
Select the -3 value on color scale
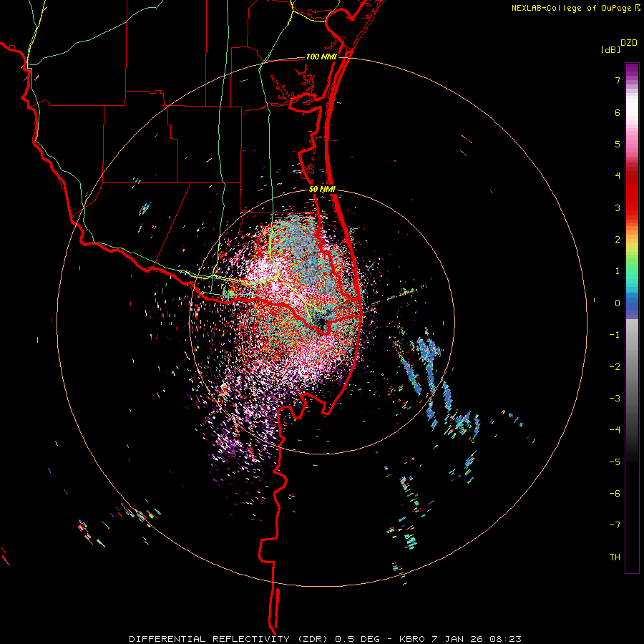tap(615, 399)
